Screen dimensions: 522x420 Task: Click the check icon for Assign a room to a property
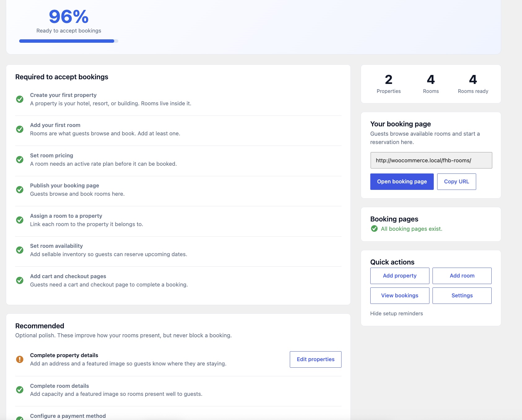point(20,220)
